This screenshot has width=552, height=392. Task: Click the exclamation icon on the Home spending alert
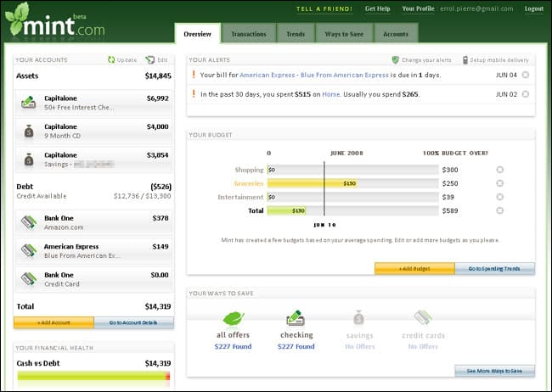pyautogui.click(x=194, y=93)
